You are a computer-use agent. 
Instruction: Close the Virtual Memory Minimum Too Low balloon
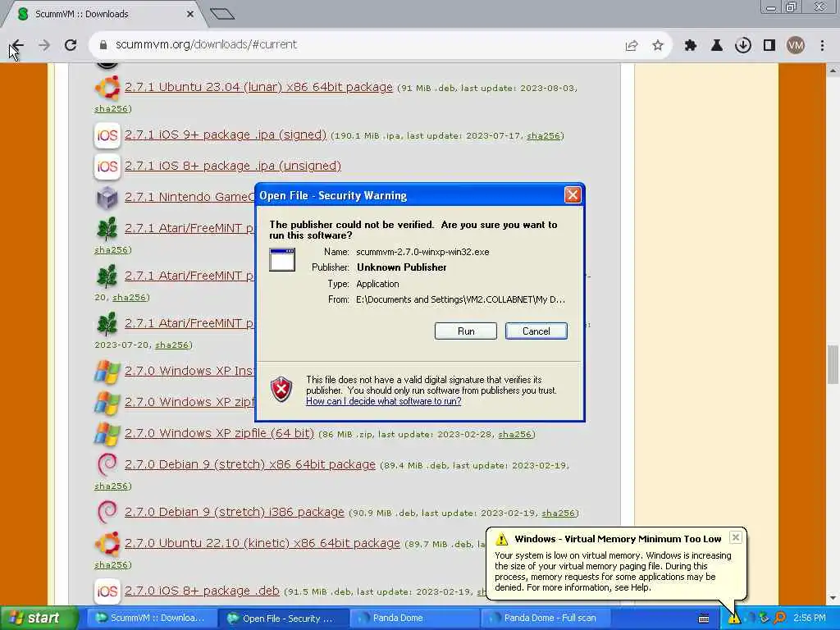pos(736,537)
